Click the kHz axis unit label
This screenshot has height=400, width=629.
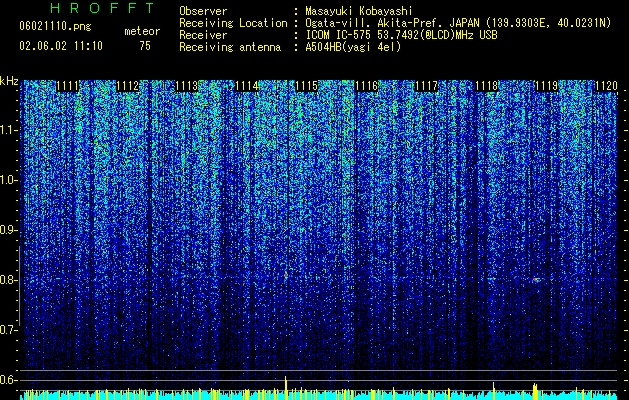click(x=9, y=81)
